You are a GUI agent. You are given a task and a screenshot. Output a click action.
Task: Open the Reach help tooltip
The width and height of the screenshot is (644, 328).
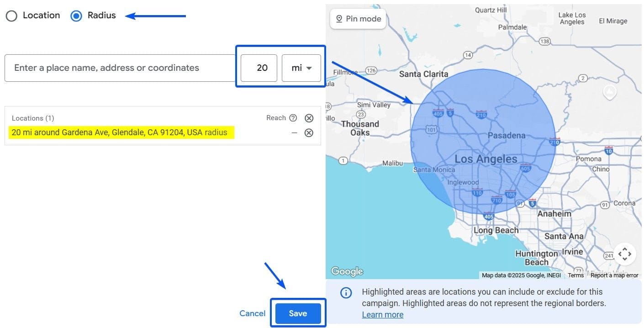point(293,118)
